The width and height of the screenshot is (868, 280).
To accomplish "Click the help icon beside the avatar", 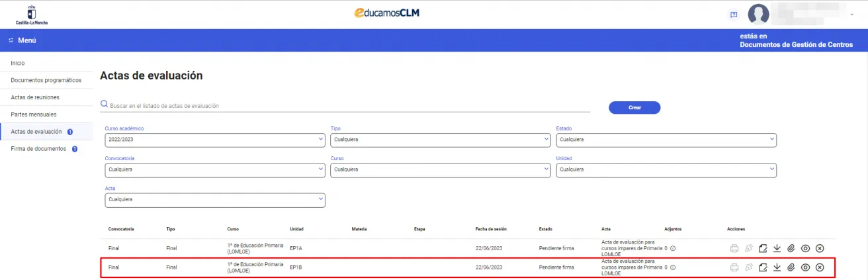I will pyautogui.click(x=734, y=14).
